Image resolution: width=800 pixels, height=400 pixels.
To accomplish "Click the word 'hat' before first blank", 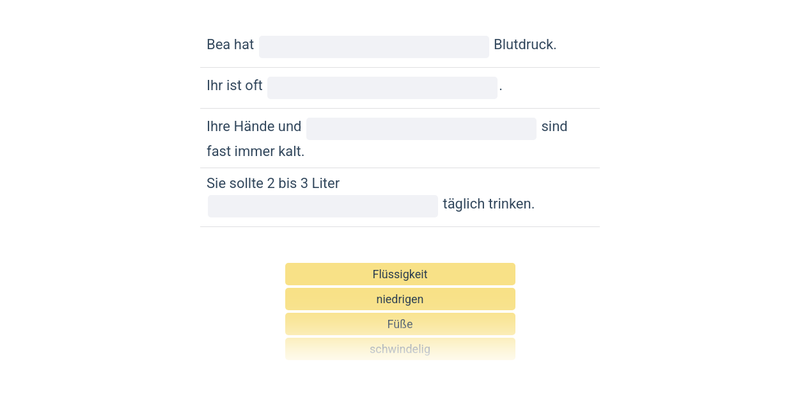I will 244,45.
